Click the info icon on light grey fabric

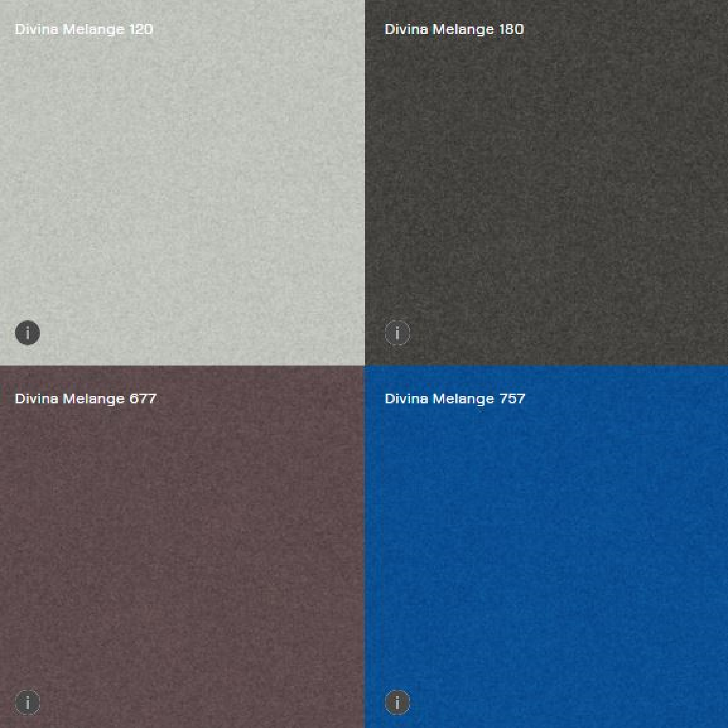[27, 333]
